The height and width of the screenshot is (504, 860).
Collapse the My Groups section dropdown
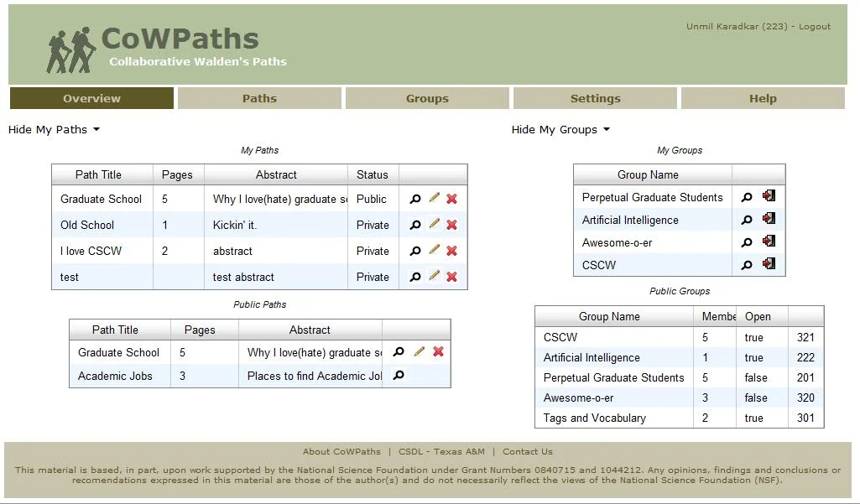[560, 129]
